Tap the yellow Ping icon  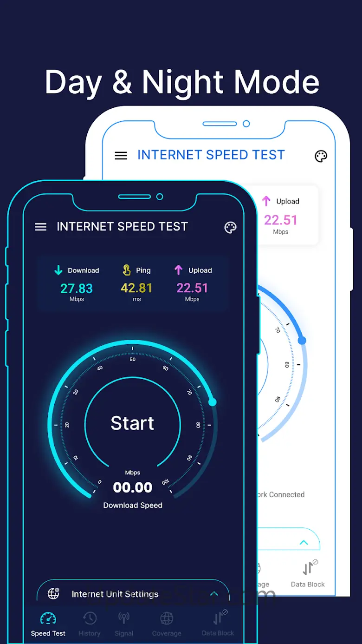126,270
